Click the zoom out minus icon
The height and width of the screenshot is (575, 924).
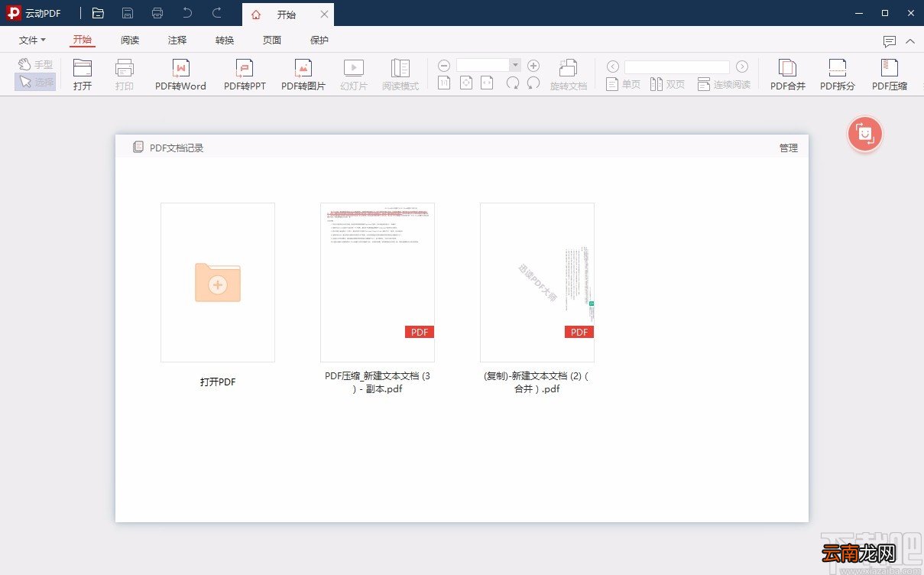444,66
